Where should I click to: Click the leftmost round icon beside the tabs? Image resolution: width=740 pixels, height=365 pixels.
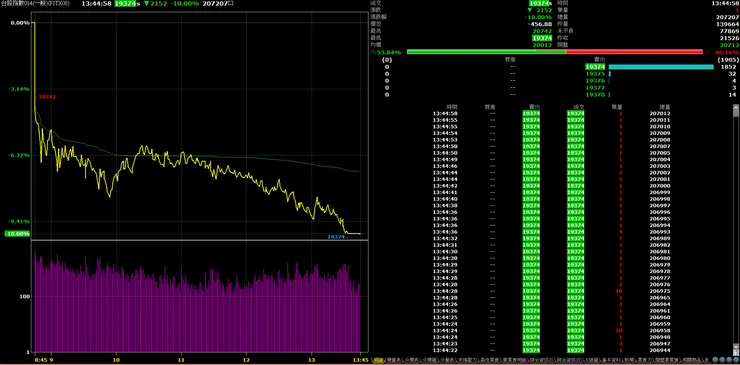[x=714, y=360]
